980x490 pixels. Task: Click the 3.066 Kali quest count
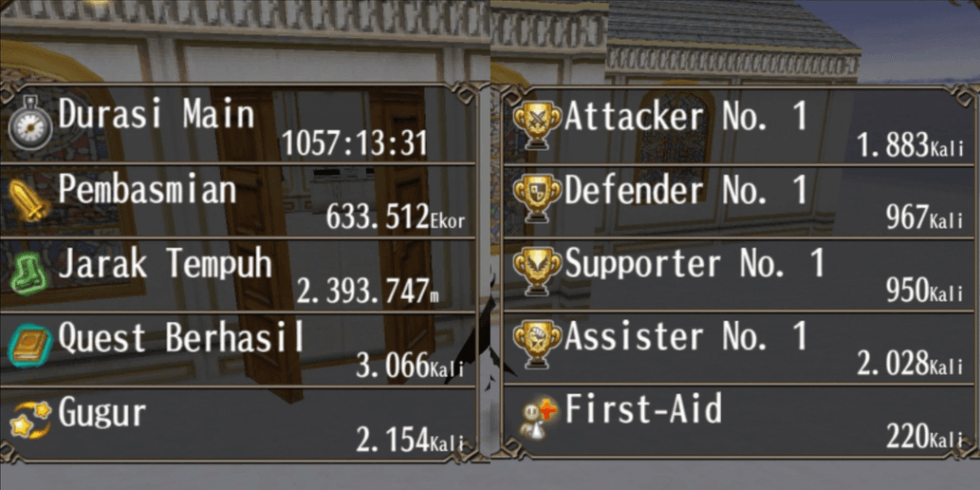click(410, 366)
